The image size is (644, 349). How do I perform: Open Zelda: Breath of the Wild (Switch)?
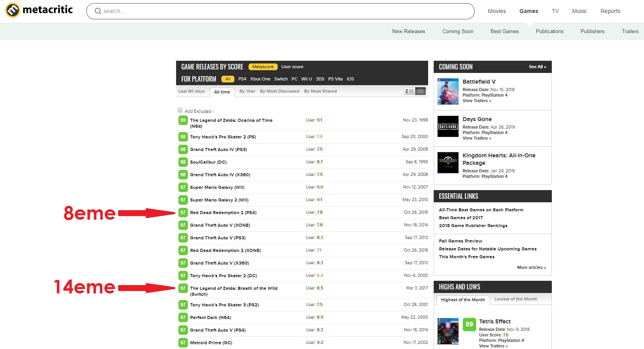pyautogui.click(x=234, y=291)
